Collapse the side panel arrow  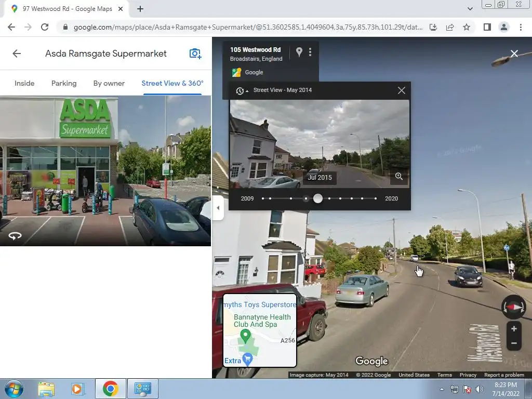point(218,208)
